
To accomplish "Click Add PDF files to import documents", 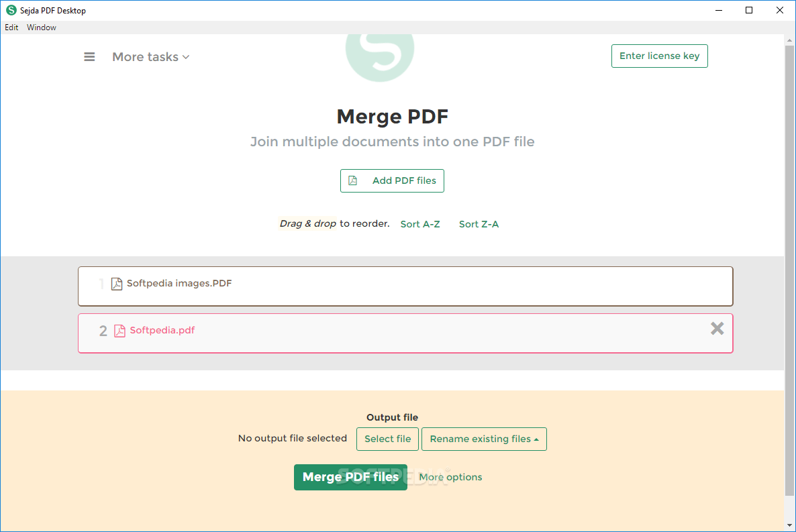I will 392,180.
